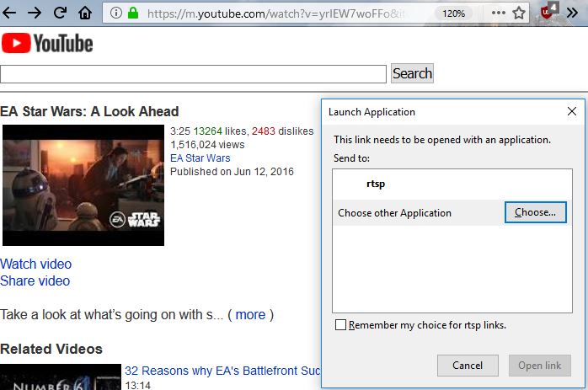The image size is (588, 390).
Task: Click the video title EA Star Wars: A Look Ahead
Action: 89,111
